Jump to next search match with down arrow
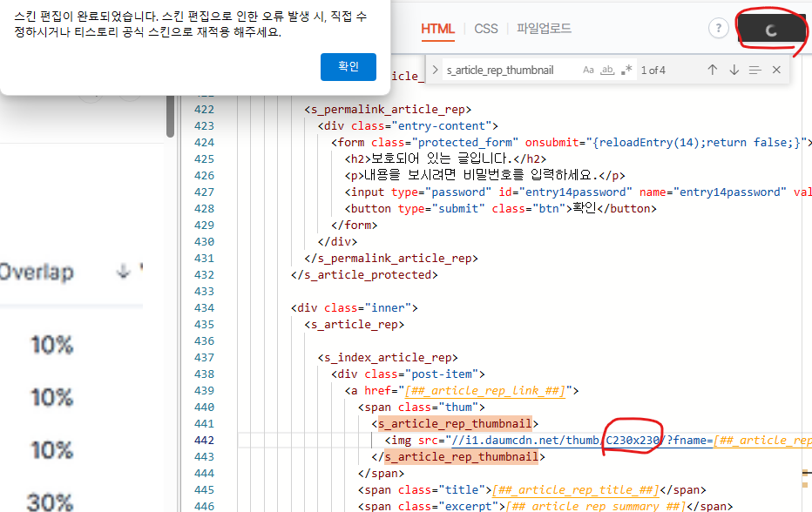Image resolution: width=812 pixels, height=512 pixels. [734, 68]
